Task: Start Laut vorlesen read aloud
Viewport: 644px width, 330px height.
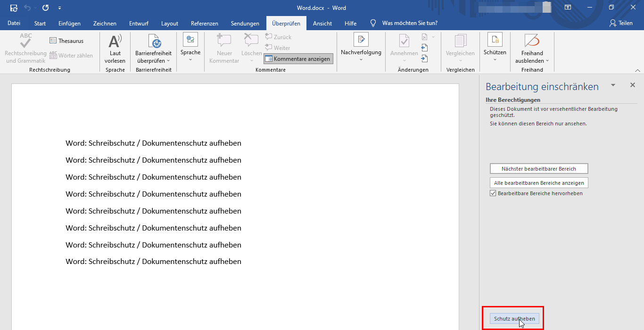Action: (115, 49)
